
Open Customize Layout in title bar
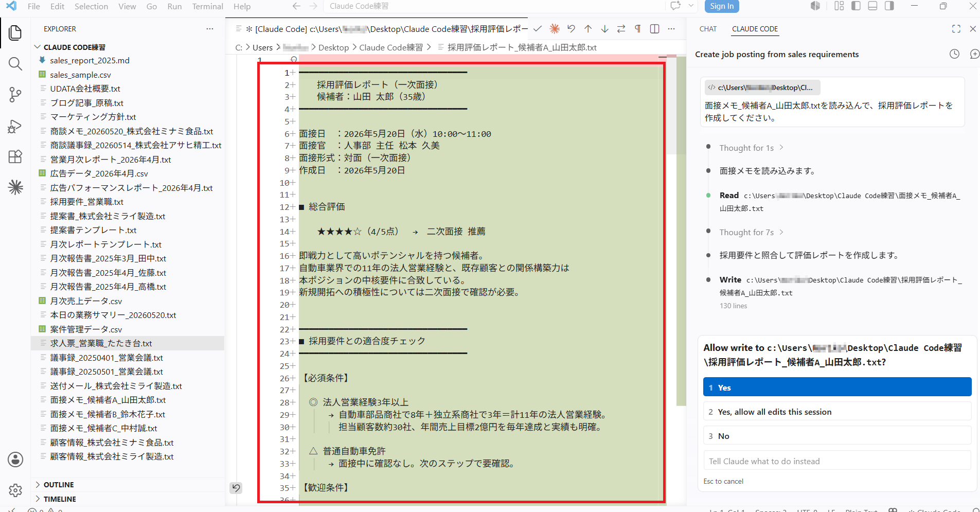[x=840, y=6]
